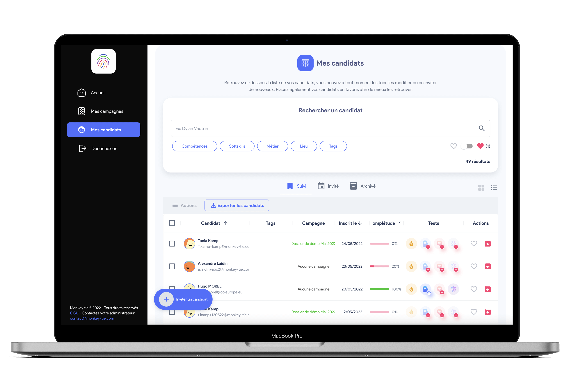Click the candidate search input field
The height and width of the screenshot is (392, 574).
pos(330,128)
